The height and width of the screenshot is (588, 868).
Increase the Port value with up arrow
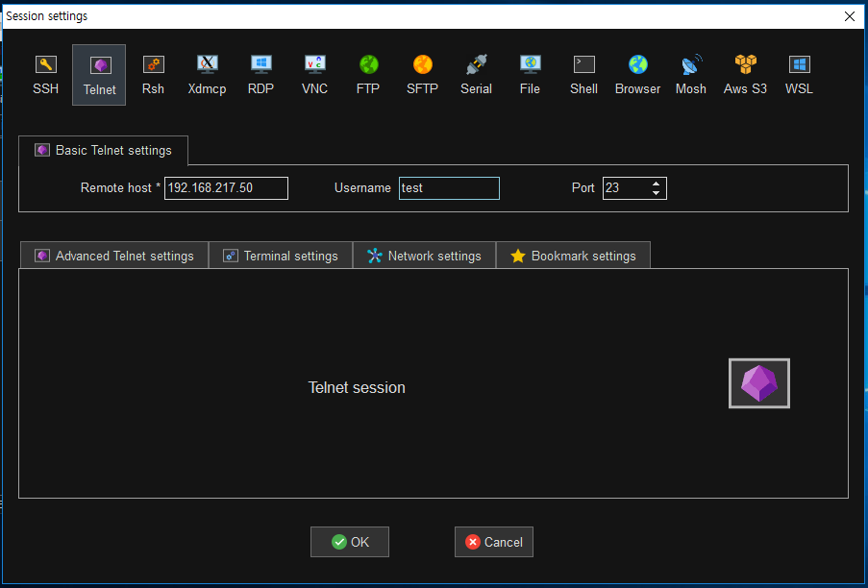(x=656, y=184)
